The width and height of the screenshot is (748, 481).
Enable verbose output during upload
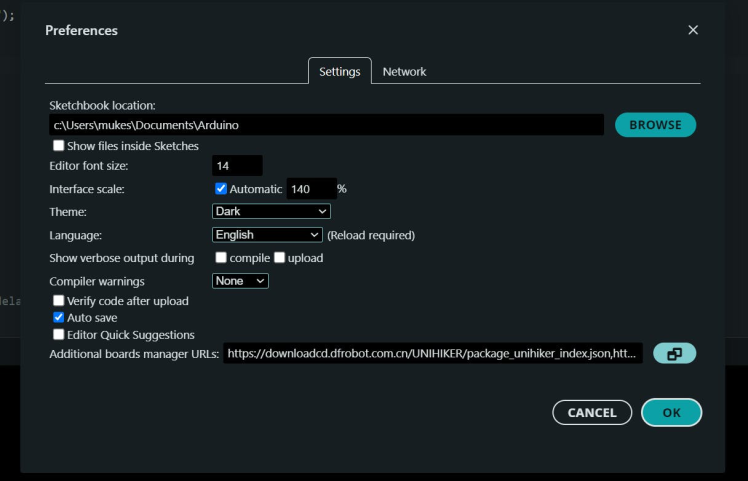[x=280, y=258]
